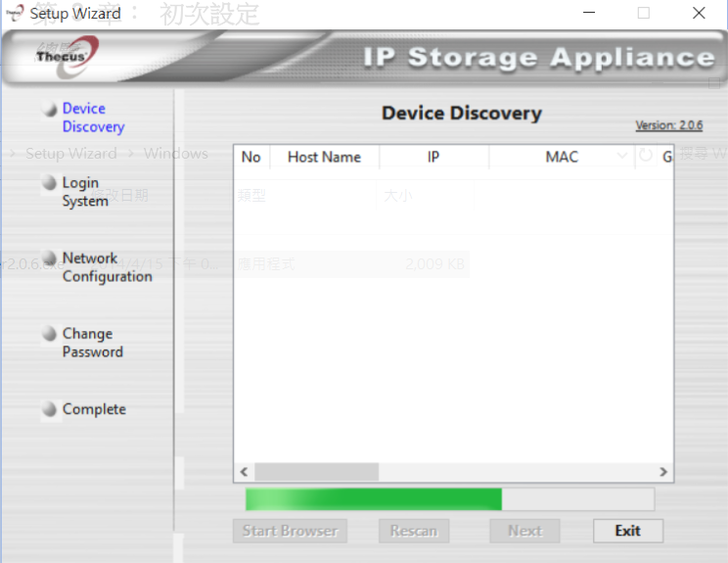Click the bullet icon beside Device Discovery

pos(49,109)
